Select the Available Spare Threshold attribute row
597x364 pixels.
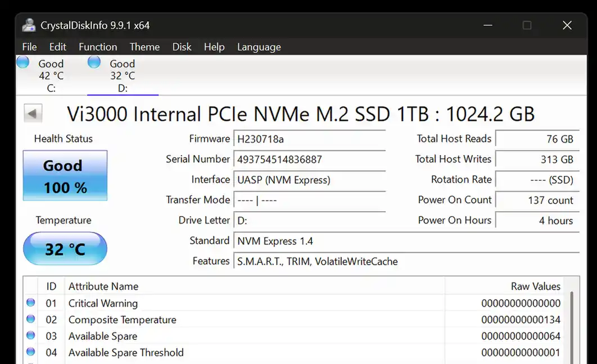293,352
